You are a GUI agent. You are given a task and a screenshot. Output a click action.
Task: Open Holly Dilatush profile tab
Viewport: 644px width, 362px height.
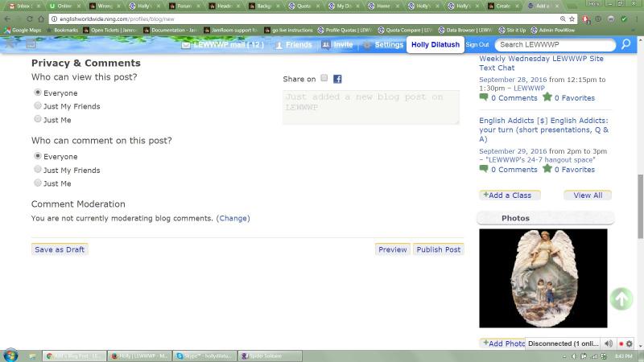[436, 44]
